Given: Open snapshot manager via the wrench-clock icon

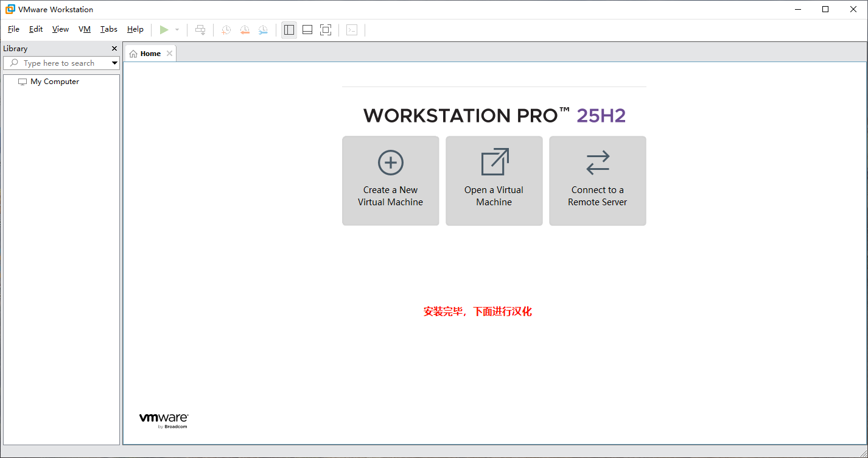Looking at the screenshot, I should (263, 29).
